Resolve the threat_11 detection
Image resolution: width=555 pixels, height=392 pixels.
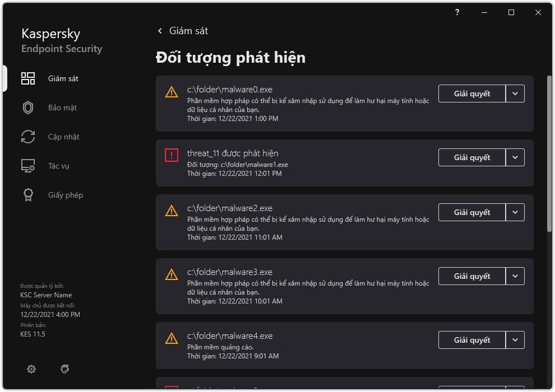tap(471, 157)
